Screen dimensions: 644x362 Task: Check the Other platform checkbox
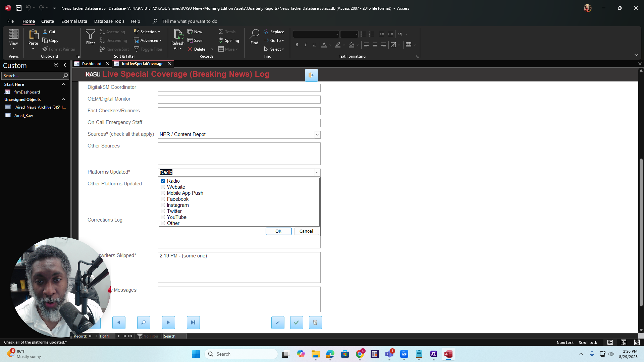163,223
